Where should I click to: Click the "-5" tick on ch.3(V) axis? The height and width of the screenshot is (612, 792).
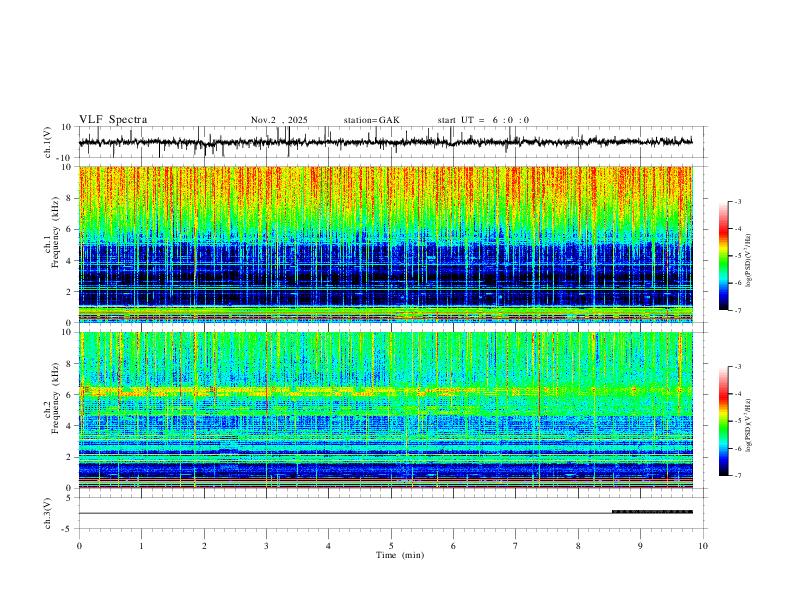68,529
